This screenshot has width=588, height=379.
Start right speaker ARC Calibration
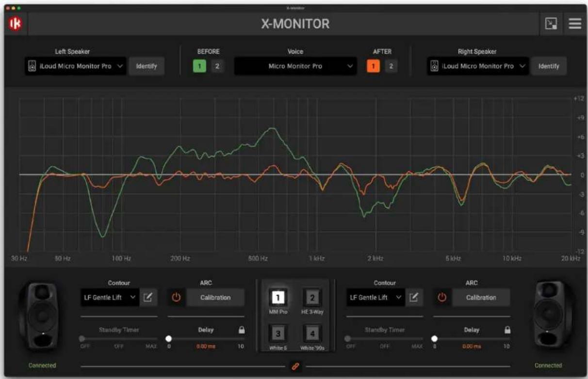click(481, 298)
